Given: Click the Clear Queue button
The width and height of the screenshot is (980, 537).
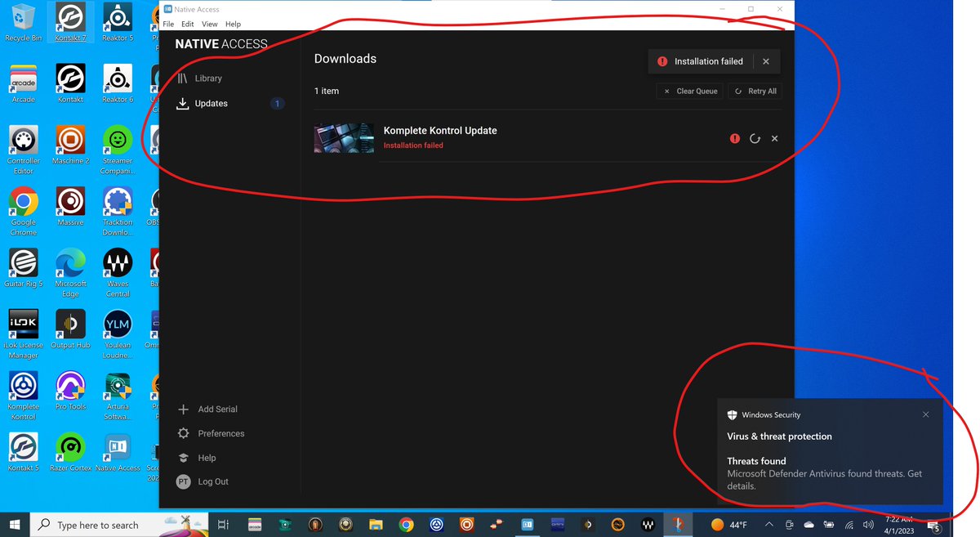Looking at the screenshot, I should [x=689, y=92].
